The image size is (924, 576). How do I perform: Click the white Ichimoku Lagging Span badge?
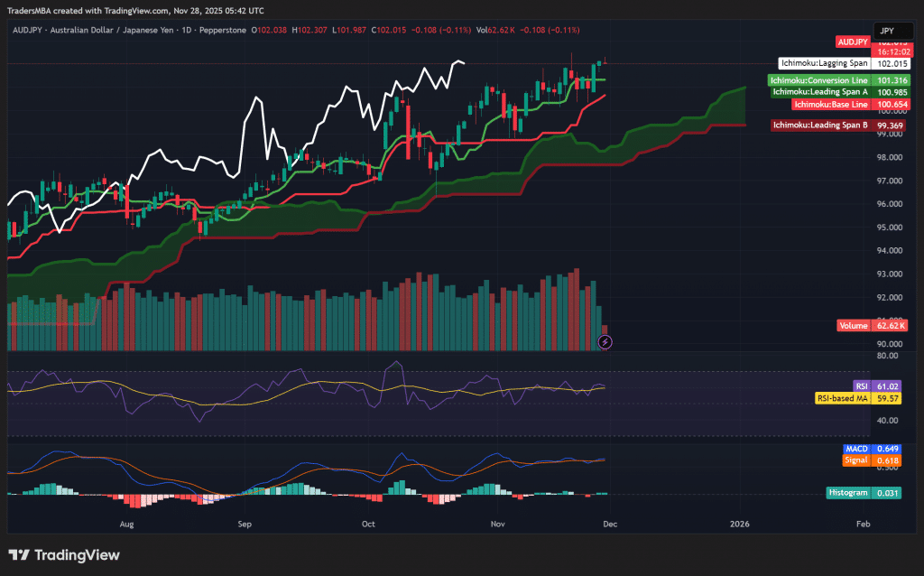(x=824, y=63)
